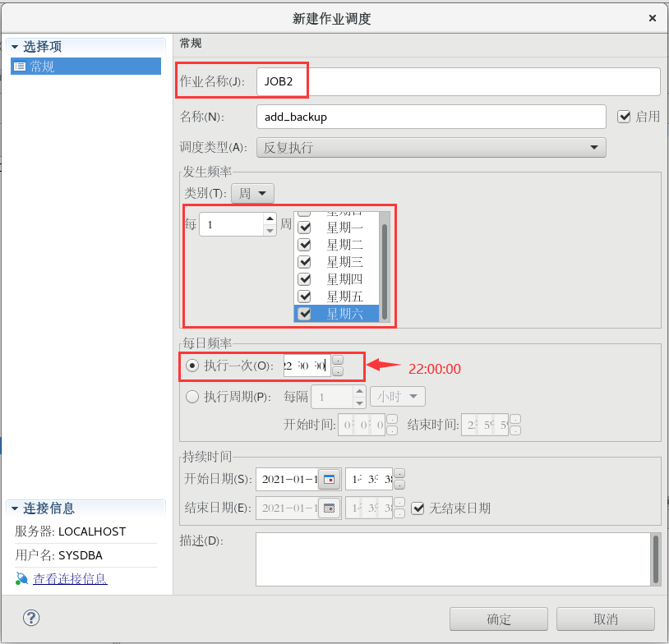Click 确定 button
This screenshot has height=644, width=669.
click(x=498, y=619)
